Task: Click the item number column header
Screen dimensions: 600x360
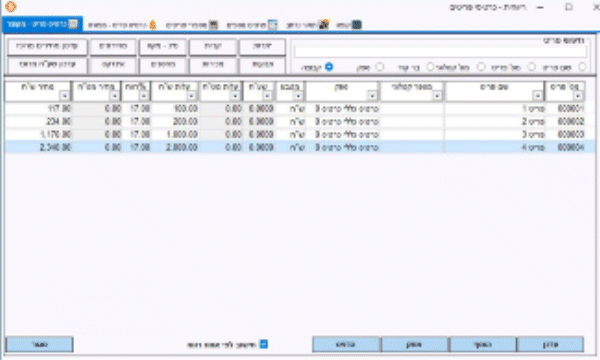Action: point(565,91)
